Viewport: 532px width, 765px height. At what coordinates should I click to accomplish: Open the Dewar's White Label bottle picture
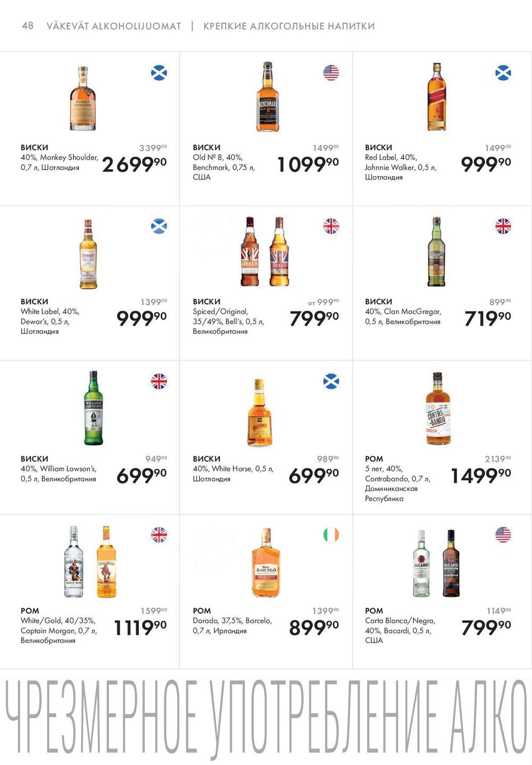point(88,254)
